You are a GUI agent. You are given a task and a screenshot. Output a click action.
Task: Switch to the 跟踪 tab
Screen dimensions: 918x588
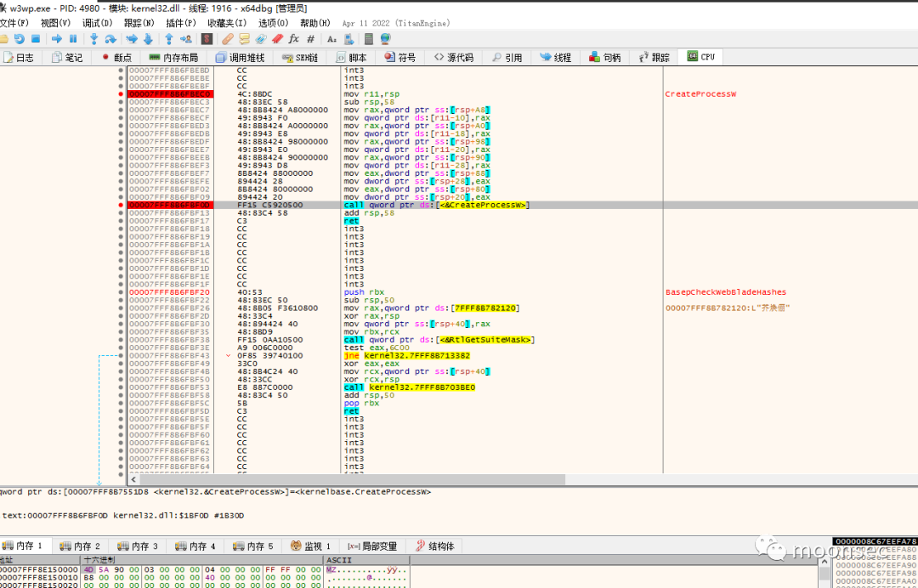654,57
